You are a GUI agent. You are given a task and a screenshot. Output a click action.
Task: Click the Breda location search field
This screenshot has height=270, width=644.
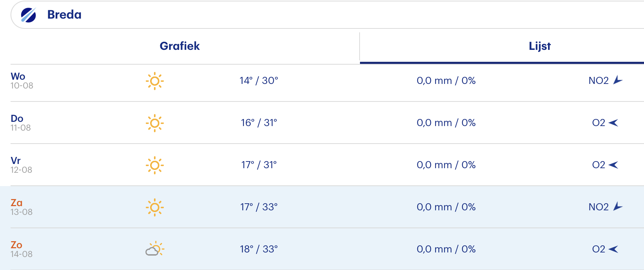tap(327, 15)
